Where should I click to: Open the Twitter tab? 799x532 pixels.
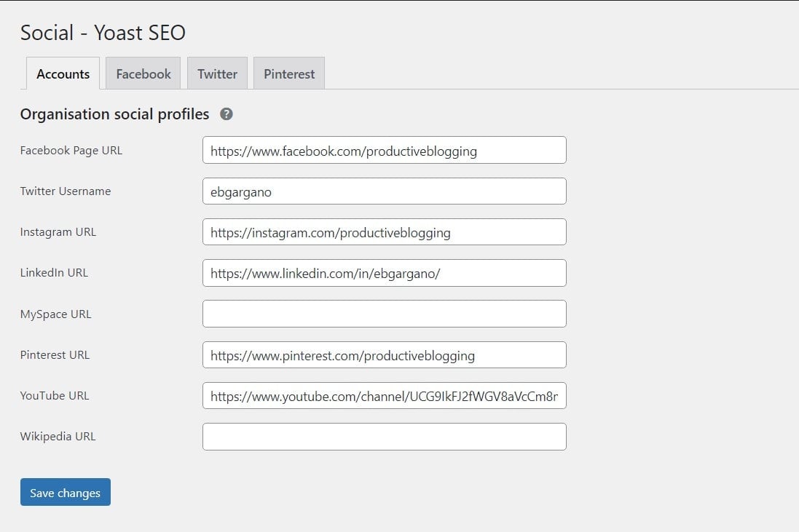click(x=217, y=74)
